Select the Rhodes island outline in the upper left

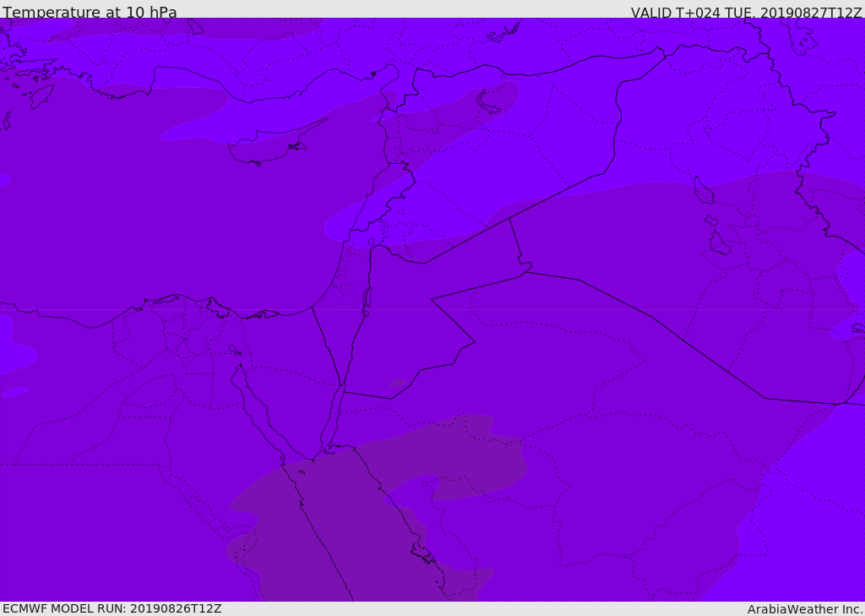point(41,95)
